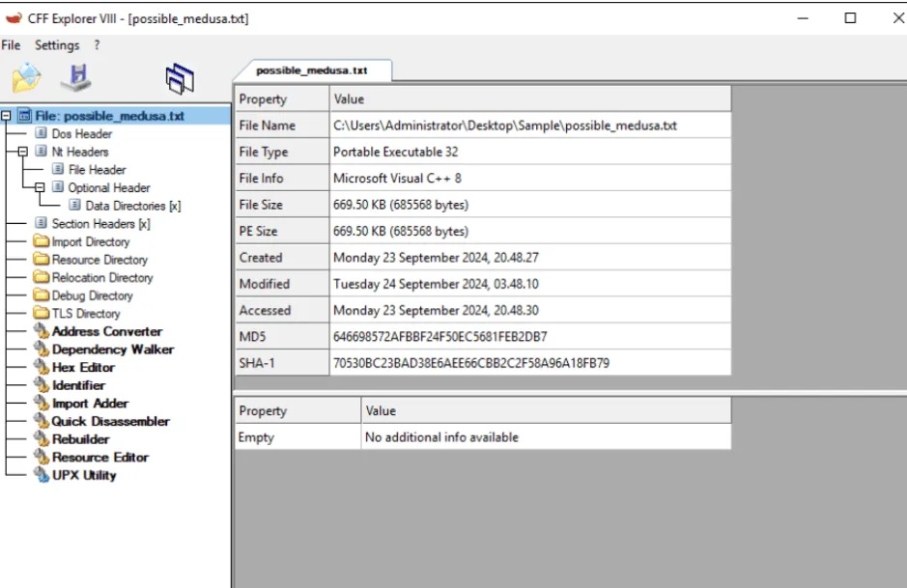
Task: Open the Settings menu
Action: (57, 45)
